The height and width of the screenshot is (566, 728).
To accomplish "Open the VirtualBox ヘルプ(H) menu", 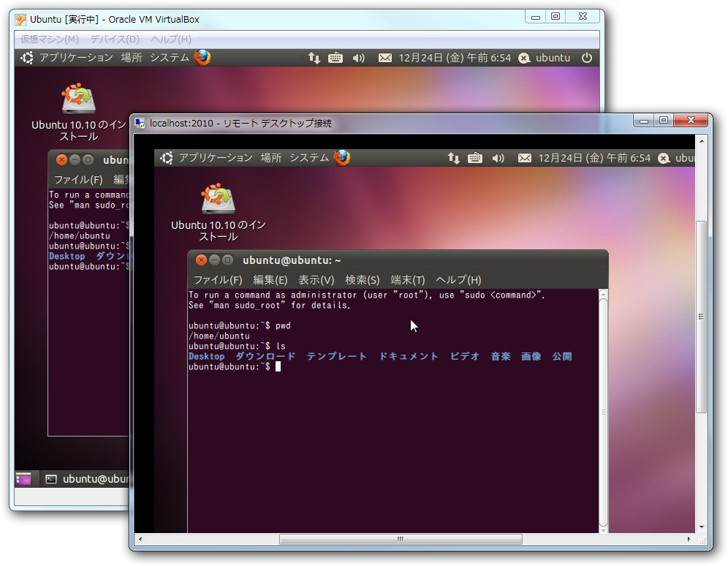I will [171, 39].
